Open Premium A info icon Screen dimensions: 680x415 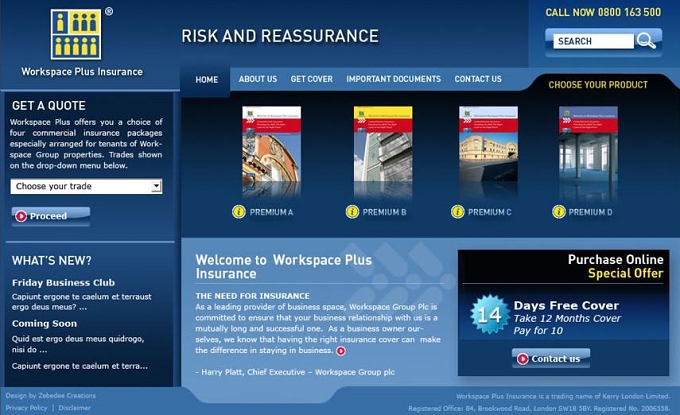pos(239,212)
